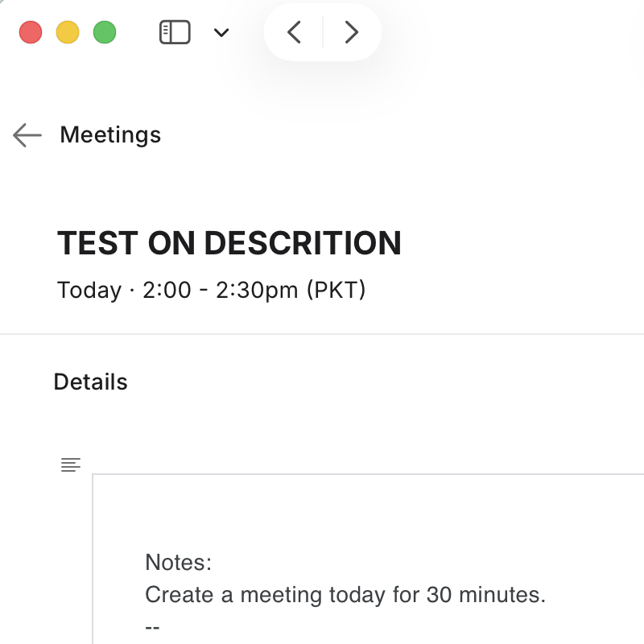The width and height of the screenshot is (644, 644).
Task: Click the divider line below meeting time
Action: click(x=322, y=334)
